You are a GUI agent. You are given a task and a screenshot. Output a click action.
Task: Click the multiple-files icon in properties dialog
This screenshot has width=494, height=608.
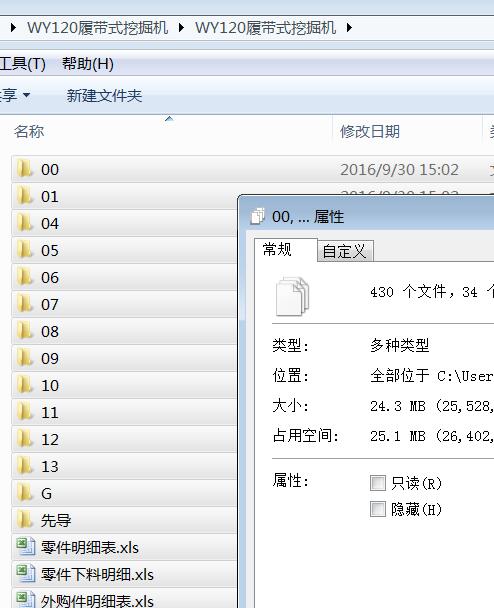[292, 296]
